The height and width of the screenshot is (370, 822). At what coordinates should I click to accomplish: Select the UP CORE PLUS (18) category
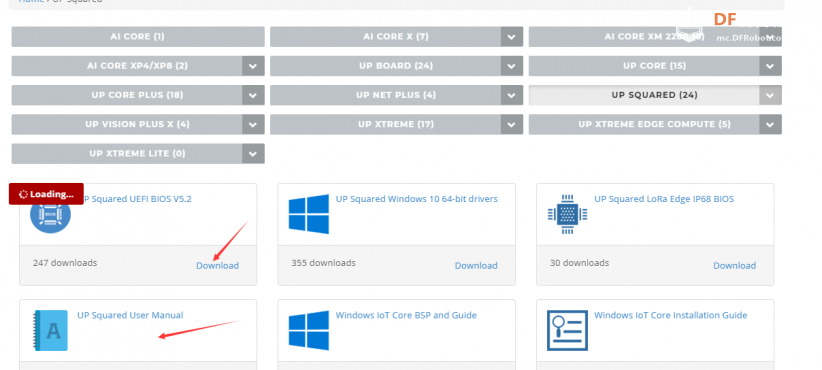click(x=127, y=95)
